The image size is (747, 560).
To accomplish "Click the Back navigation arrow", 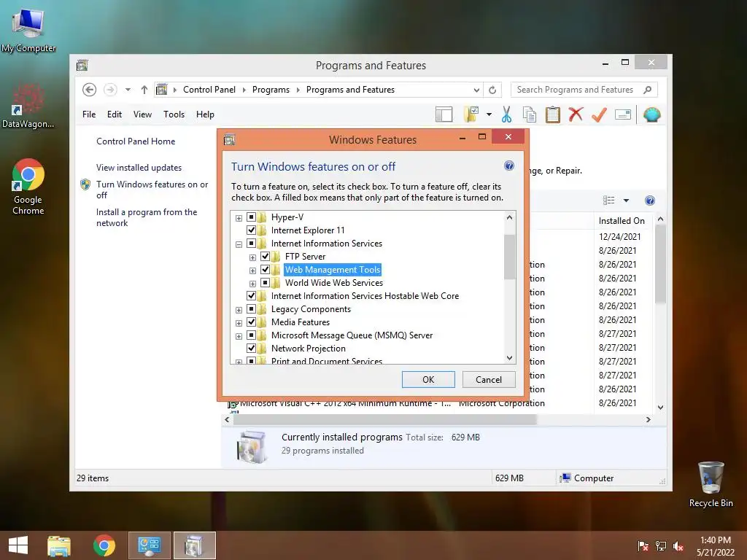I will (89, 90).
